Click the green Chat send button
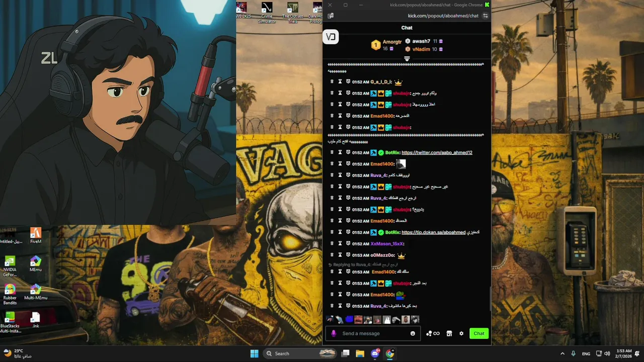Screen dimensions: 644x362 point(479,333)
